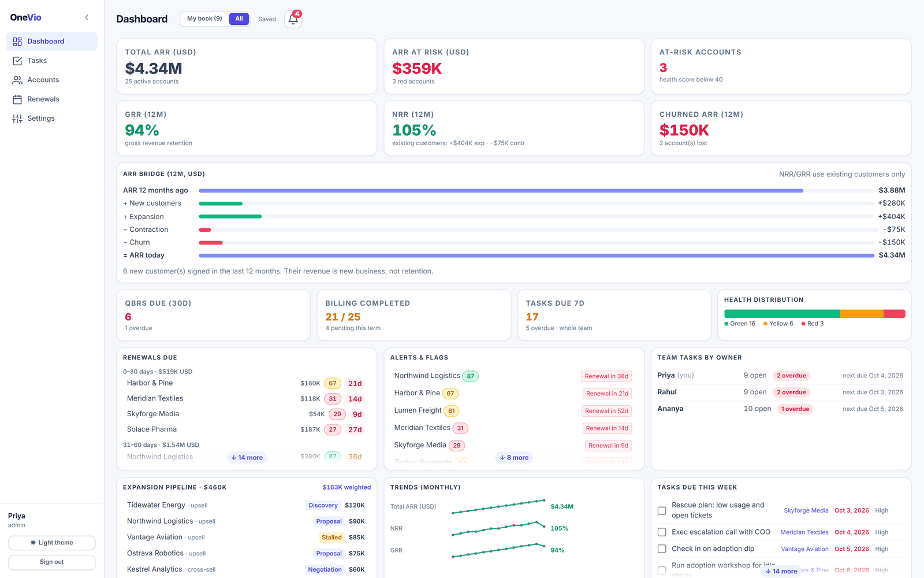Open the Total ARR card
This screenshot has height=578, width=924.
tap(247, 66)
